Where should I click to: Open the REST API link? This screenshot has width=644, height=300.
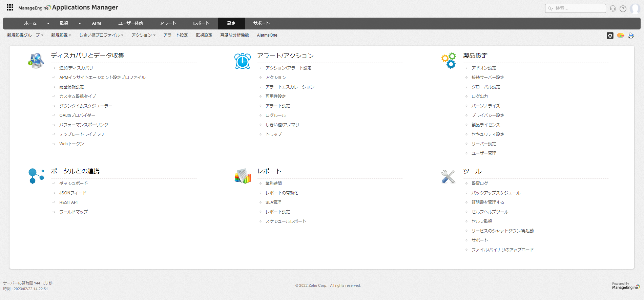[x=68, y=202]
